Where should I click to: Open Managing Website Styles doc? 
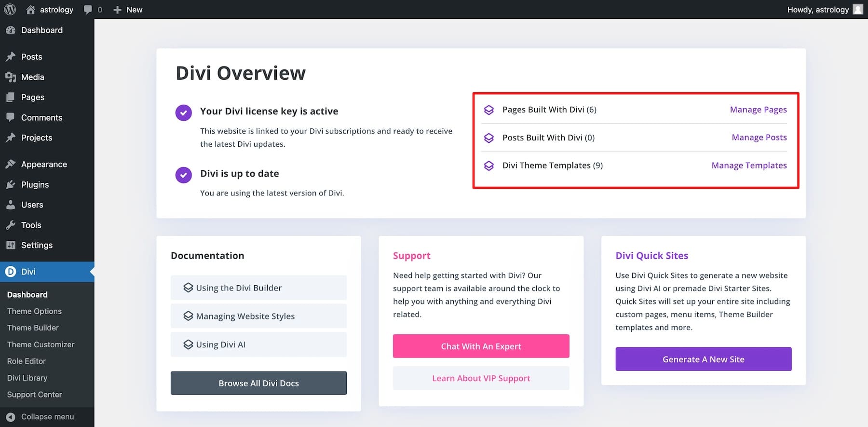pos(258,316)
